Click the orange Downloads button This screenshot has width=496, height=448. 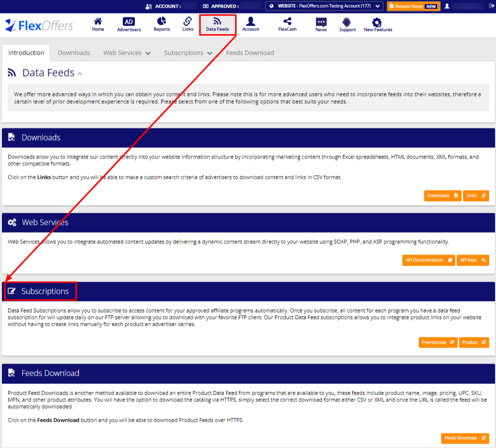pyautogui.click(x=443, y=195)
